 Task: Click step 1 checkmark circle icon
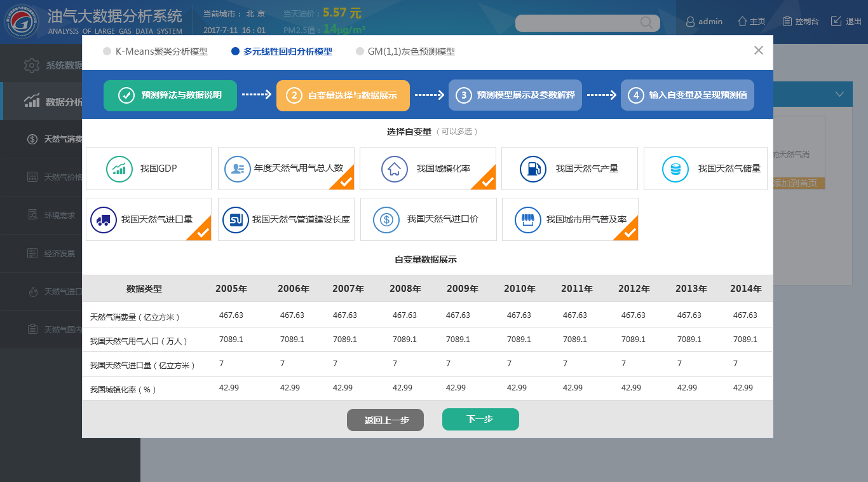(126, 95)
